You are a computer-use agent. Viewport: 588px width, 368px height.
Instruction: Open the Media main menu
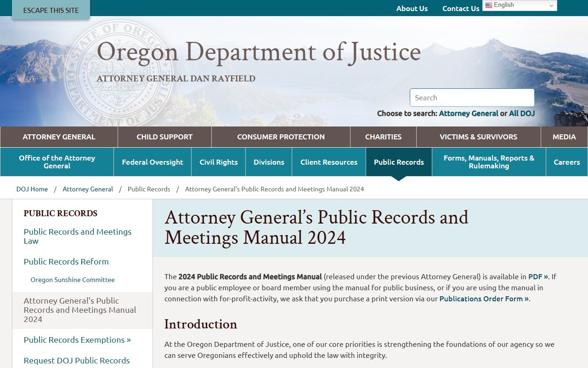[564, 137]
